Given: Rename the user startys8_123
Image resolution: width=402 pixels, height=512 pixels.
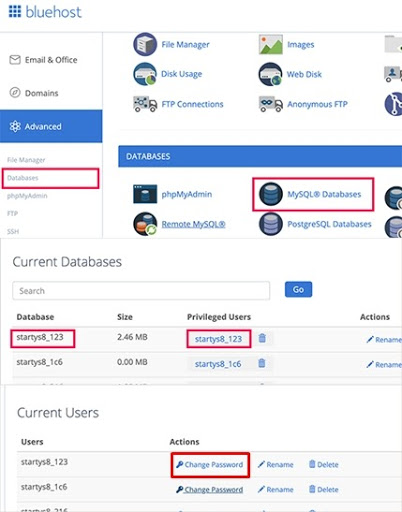Looking at the screenshot, I should [276, 464].
